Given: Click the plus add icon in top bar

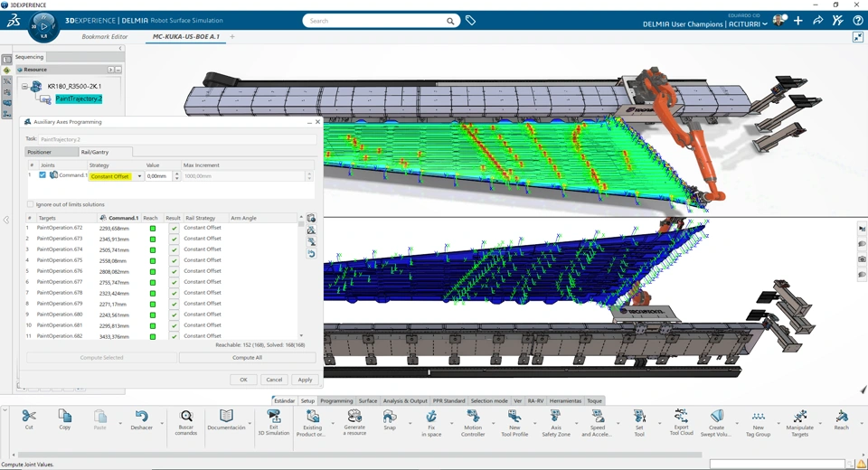Looking at the screenshot, I should [x=797, y=21].
